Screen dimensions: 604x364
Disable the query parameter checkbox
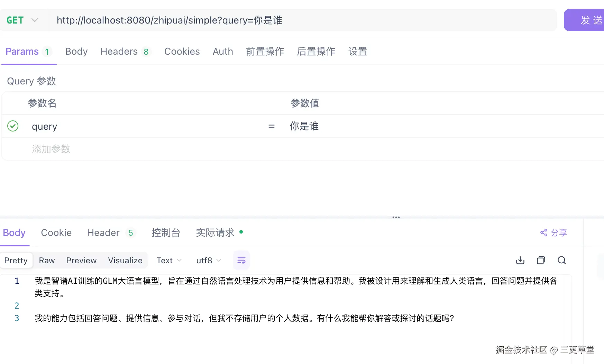pos(13,126)
